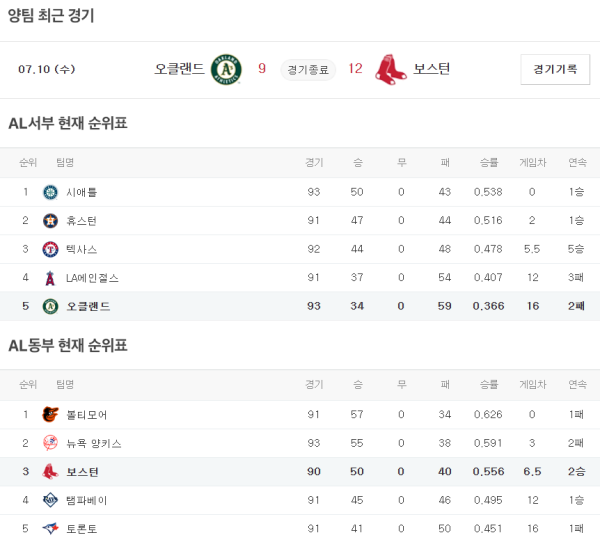Click the Baltimore Orioles team logo
Screen dimensions: 600x542
click(x=50, y=414)
